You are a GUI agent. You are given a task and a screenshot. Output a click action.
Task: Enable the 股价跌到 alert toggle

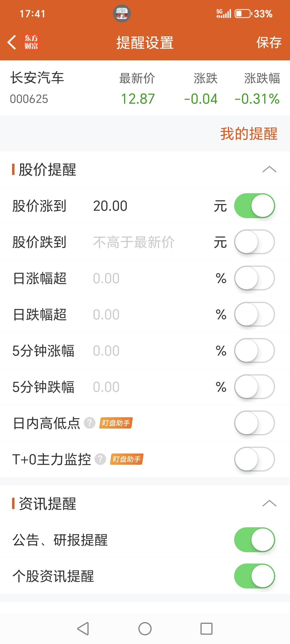255,242
